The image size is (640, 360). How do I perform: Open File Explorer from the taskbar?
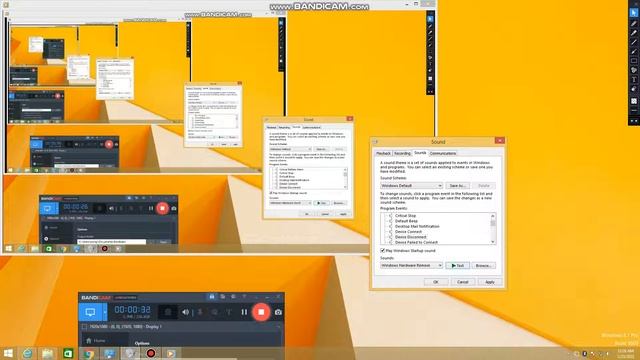[x=48, y=353]
